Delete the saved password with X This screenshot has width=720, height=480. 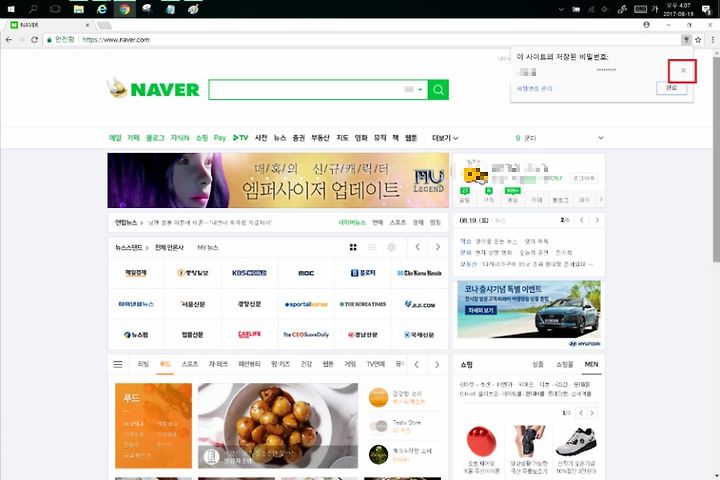(683, 71)
